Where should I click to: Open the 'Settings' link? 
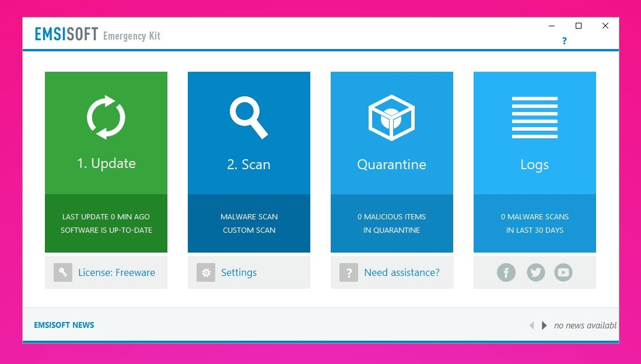pyautogui.click(x=239, y=272)
